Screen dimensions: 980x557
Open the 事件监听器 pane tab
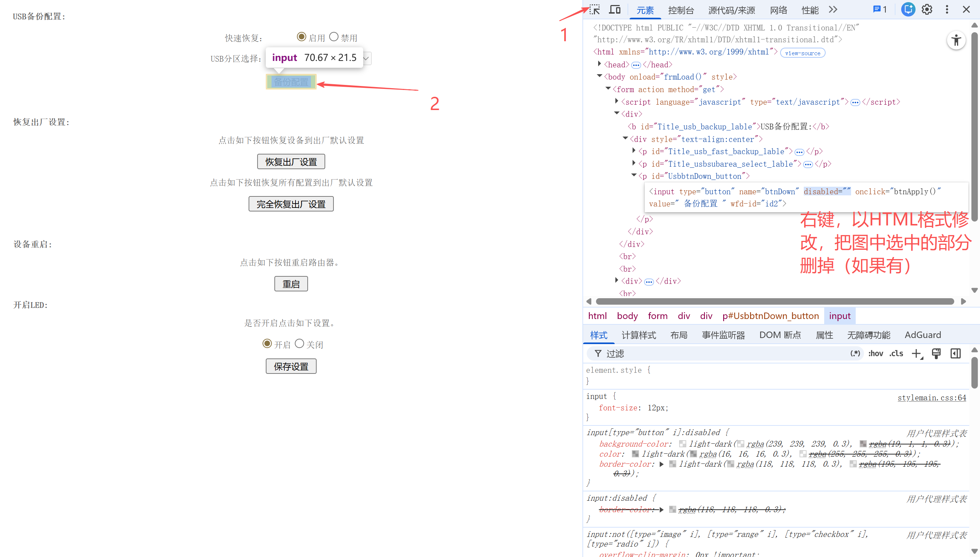(723, 335)
